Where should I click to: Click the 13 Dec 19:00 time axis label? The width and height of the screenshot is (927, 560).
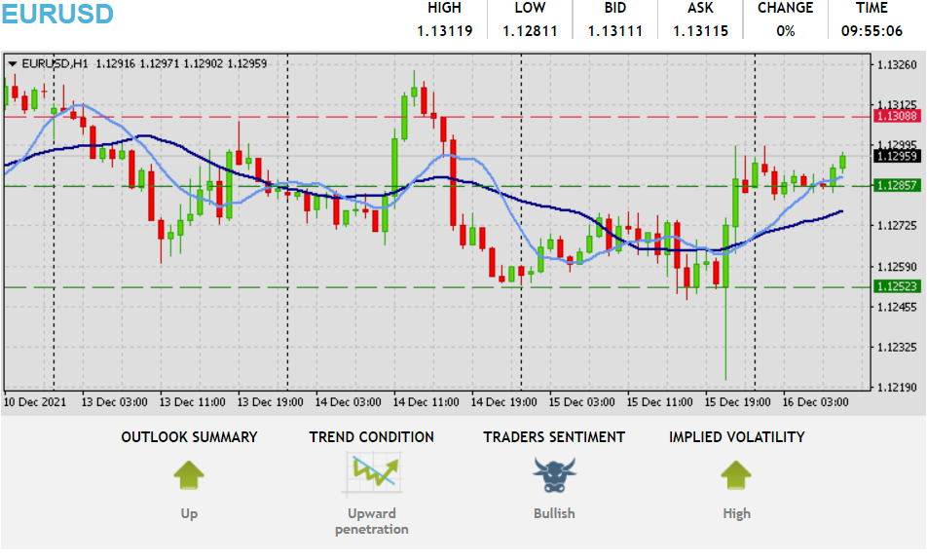pyautogui.click(x=270, y=402)
